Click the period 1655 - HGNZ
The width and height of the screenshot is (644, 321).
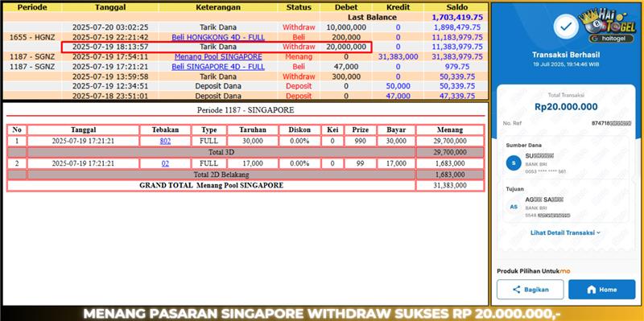tap(32, 37)
